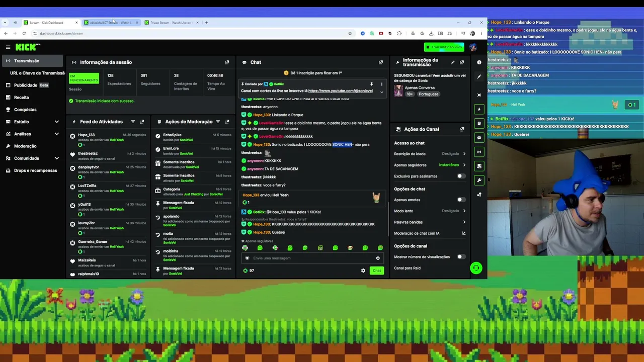Image resolution: width=644 pixels, height=362 pixels.
Task: Pop out the Chat panel
Action: tap(381, 62)
